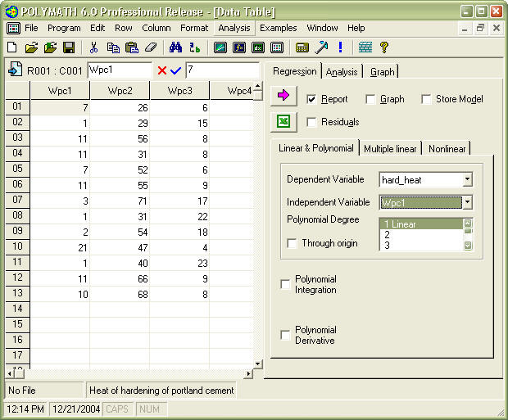Screen dimensions: 508x420
Task: Click the Wpc3 column header
Action: coord(179,91)
